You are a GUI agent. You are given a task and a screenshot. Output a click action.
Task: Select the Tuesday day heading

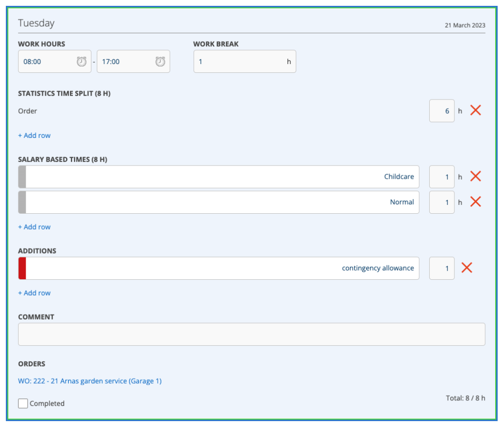[36, 23]
